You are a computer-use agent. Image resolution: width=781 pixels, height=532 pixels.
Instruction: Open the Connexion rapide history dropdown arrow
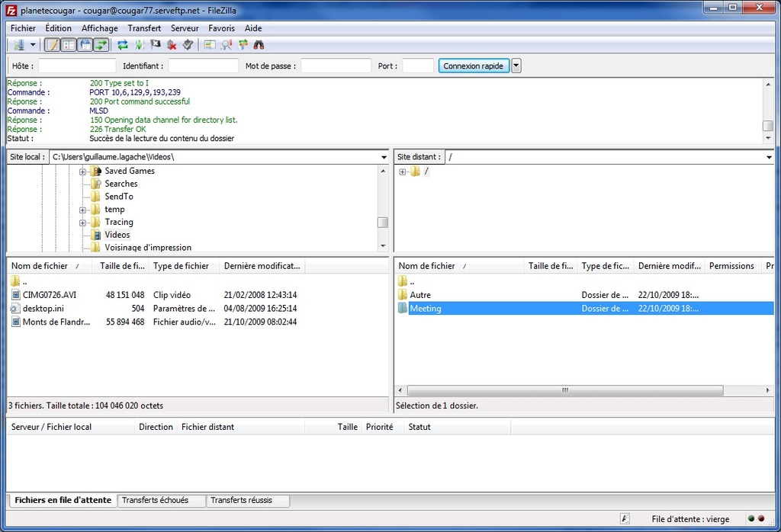pos(516,66)
